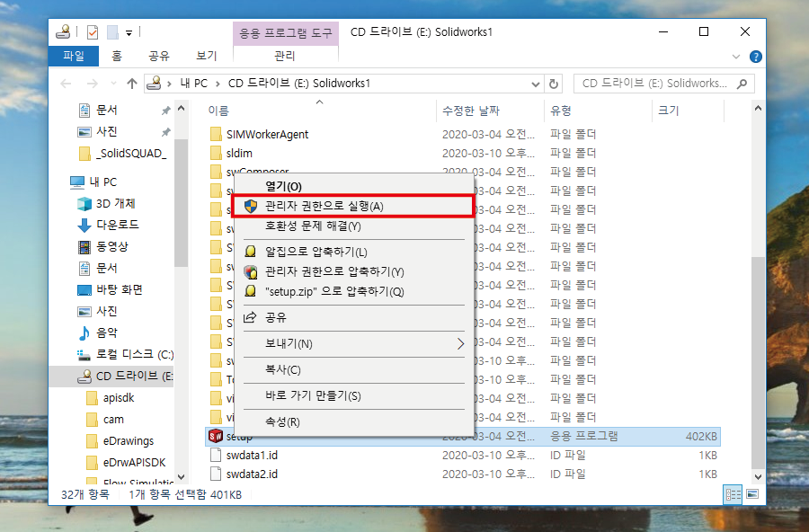Click file list scroll up arrow
809x532 pixels.
[758, 109]
